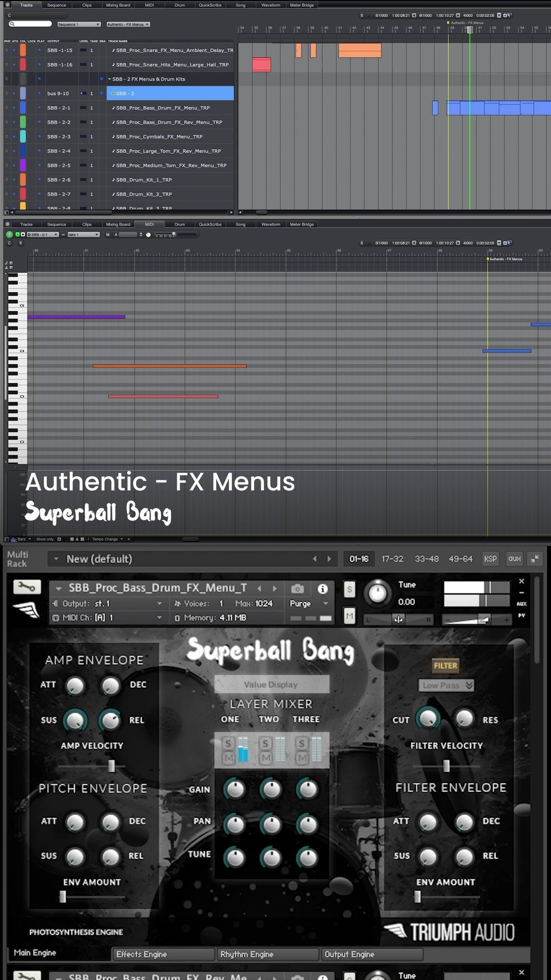Click the pan center icon under Tune
551x980 pixels.
398,619
